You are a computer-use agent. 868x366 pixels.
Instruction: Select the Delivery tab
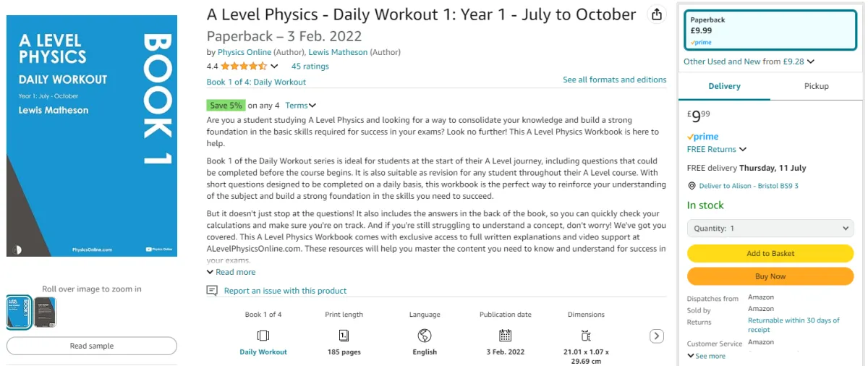[x=724, y=86]
